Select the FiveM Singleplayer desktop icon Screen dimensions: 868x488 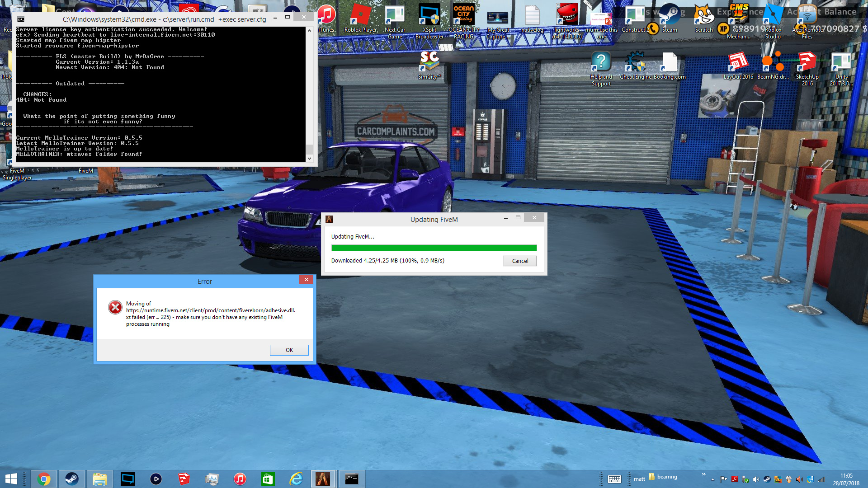[x=17, y=174]
